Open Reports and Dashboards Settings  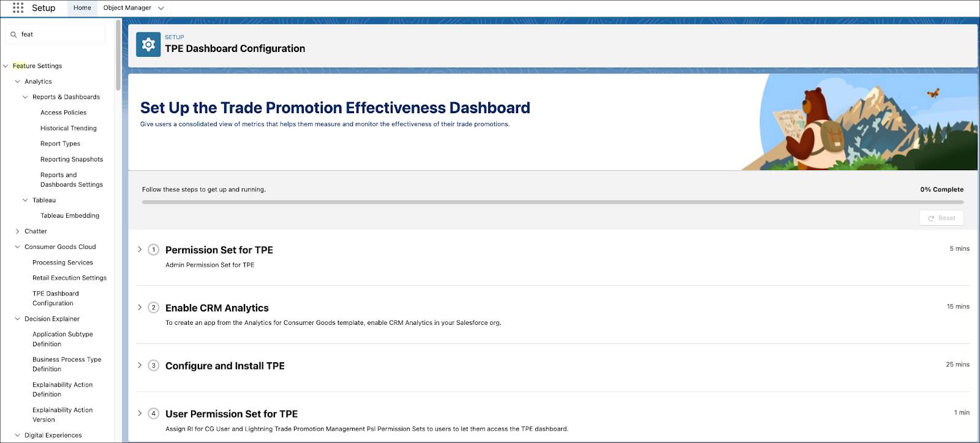(72, 180)
